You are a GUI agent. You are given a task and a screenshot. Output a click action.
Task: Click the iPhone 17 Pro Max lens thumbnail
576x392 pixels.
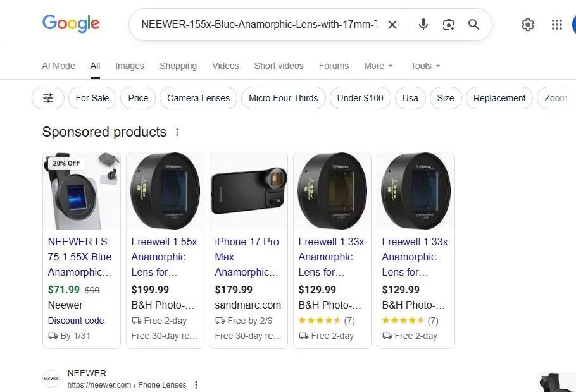tap(249, 190)
